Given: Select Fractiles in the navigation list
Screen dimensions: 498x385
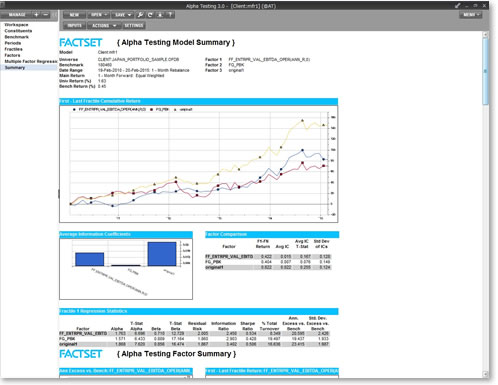Looking at the screenshot, I should click(x=14, y=49).
